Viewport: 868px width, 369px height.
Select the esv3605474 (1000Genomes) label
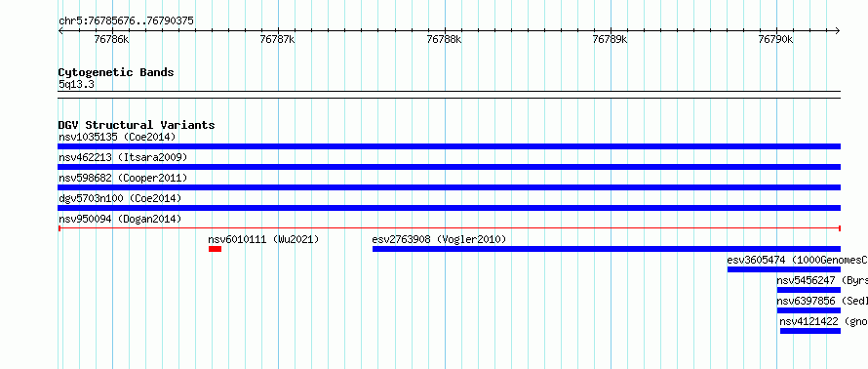click(x=797, y=260)
